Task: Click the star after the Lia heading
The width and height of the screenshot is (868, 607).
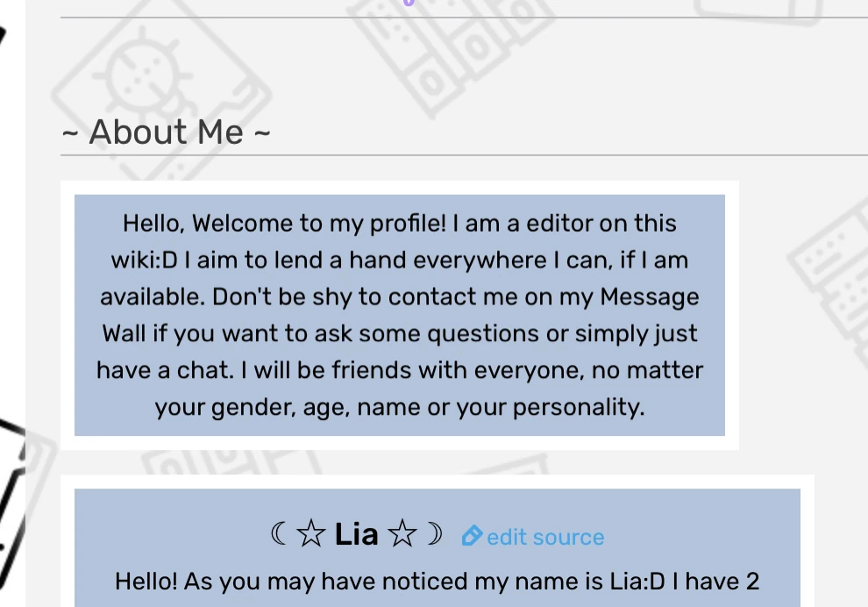Action: pos(402,534)
